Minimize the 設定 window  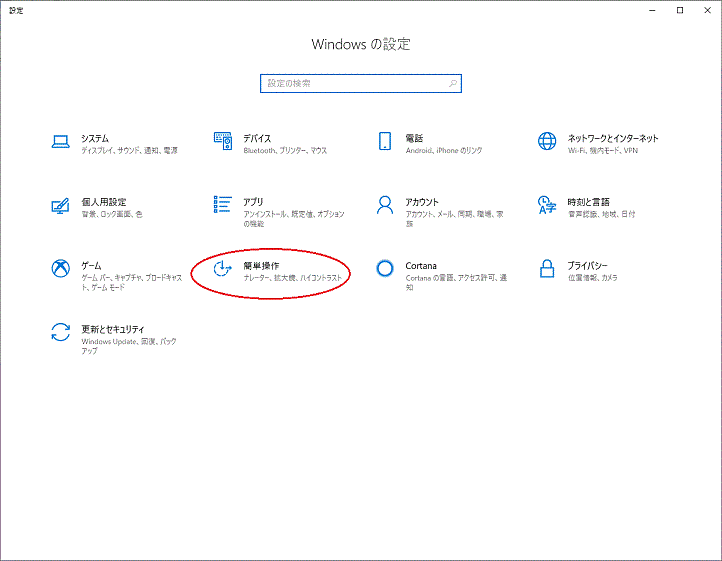(x=652, y=10)
